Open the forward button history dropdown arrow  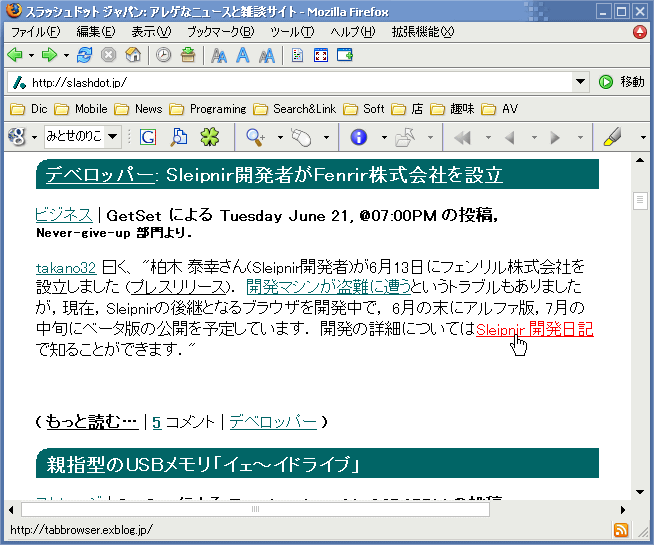(66, 55)
